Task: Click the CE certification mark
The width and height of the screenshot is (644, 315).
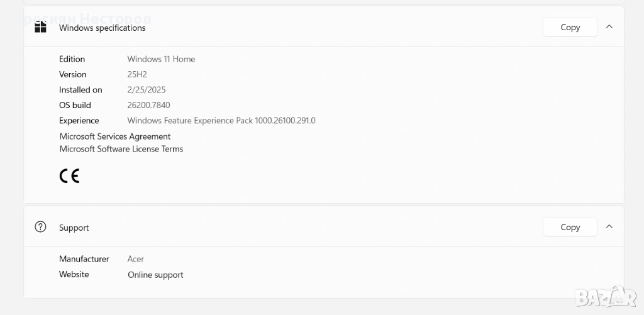Action: 69,175
